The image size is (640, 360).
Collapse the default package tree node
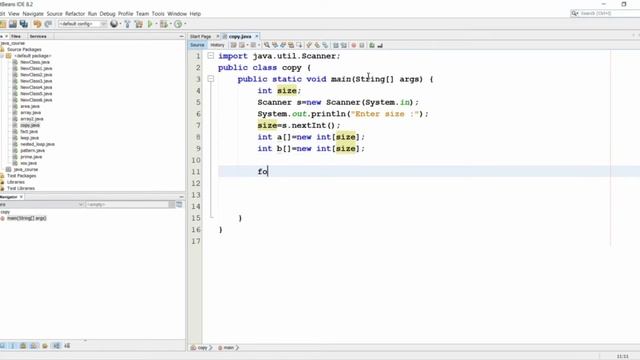click(x=2, y=56)
